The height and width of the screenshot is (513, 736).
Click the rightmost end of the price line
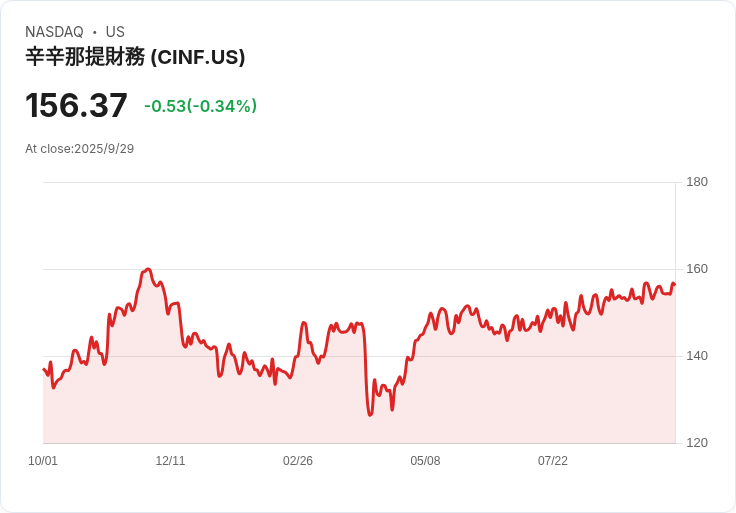(x=674, y=284)
